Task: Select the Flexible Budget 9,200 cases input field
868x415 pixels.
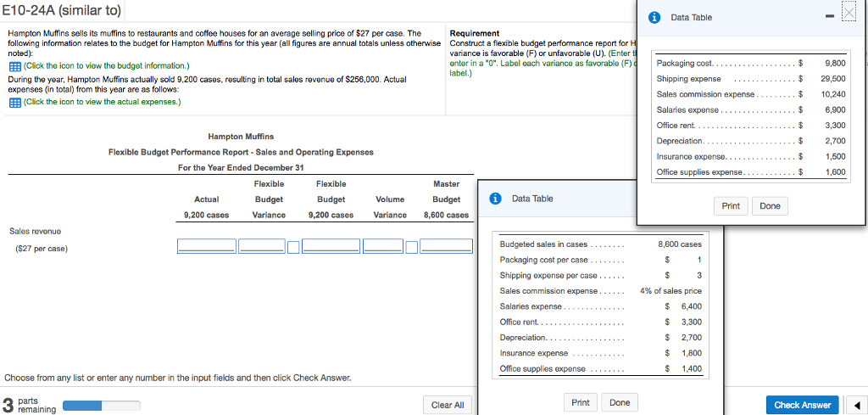Action: [x=331, y=247]
